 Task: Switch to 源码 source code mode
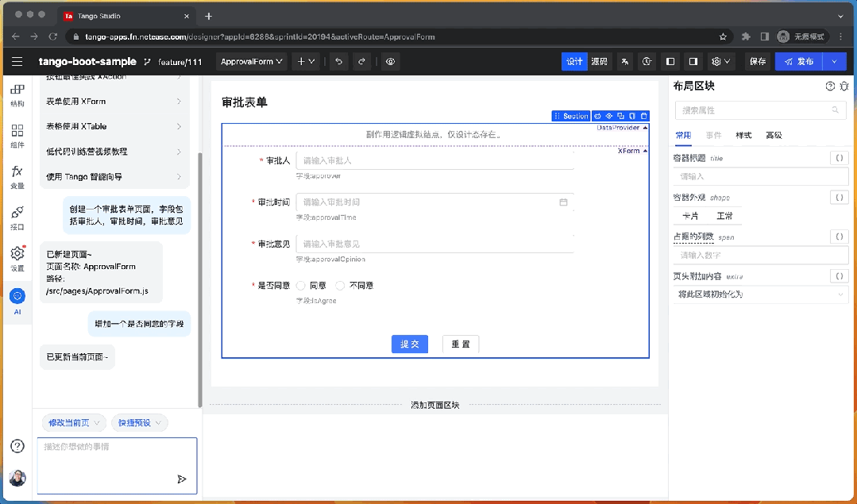pos(600,62)
